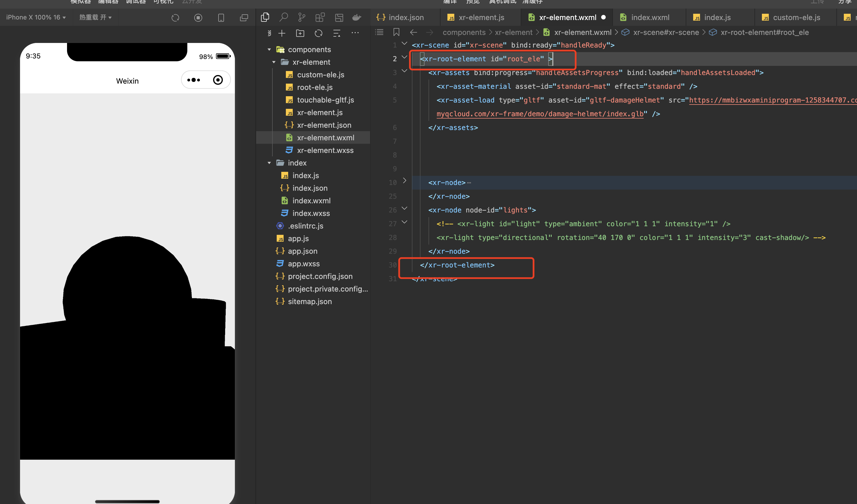The image size is (857, 504).
Task: Click the New Folder icon in explorer toolbar
Action: pos(300,33)
